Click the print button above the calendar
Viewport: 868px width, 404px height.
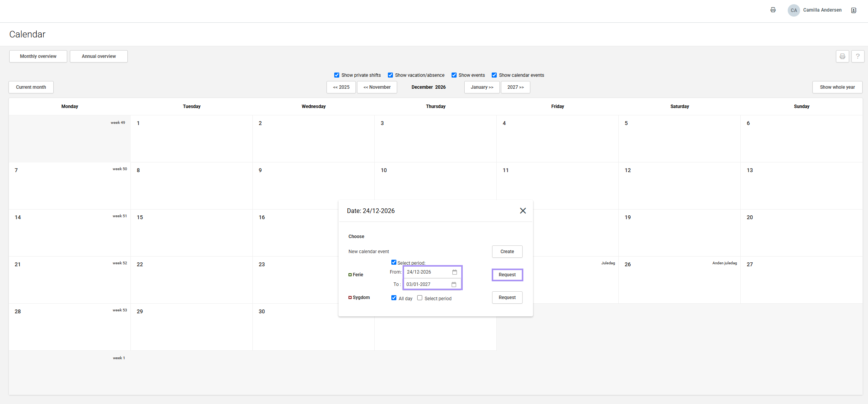pyautogui.click(x=843, y=56)
